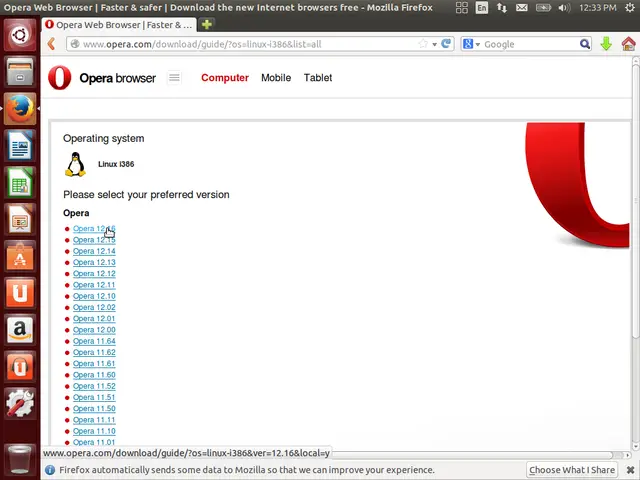Screen dimensions: 640x480
Task: Open the mail indicator in top panel
Action: (522, 8)
